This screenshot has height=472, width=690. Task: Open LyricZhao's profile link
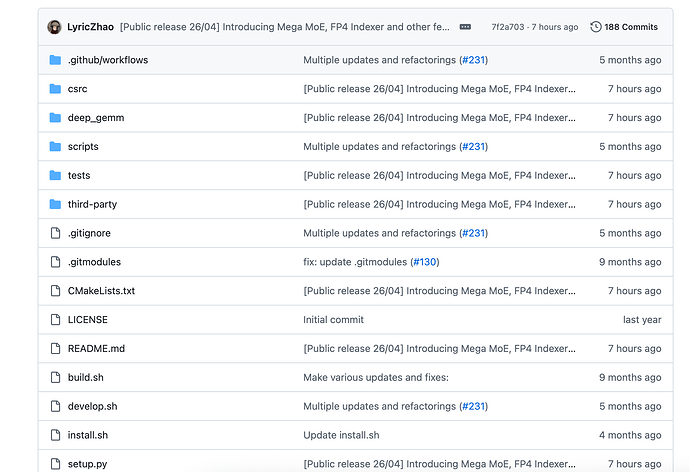pyautogui.click(x=90, y=27)
